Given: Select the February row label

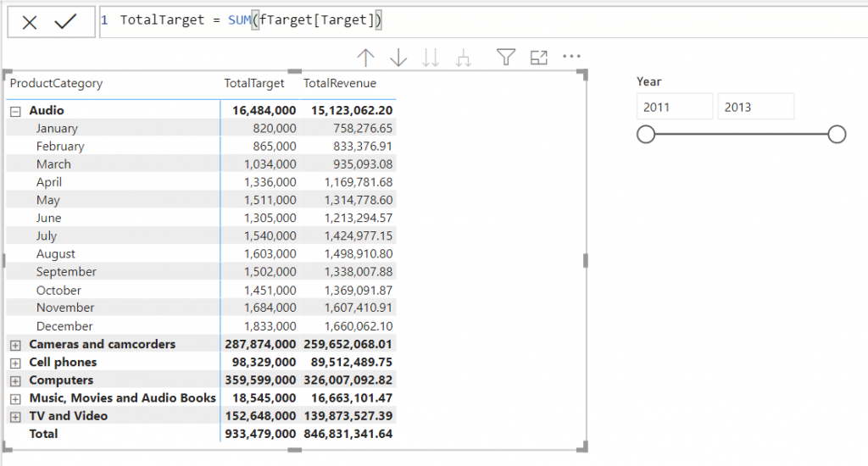Looking at the screenshot, I should tap(60, 146).
